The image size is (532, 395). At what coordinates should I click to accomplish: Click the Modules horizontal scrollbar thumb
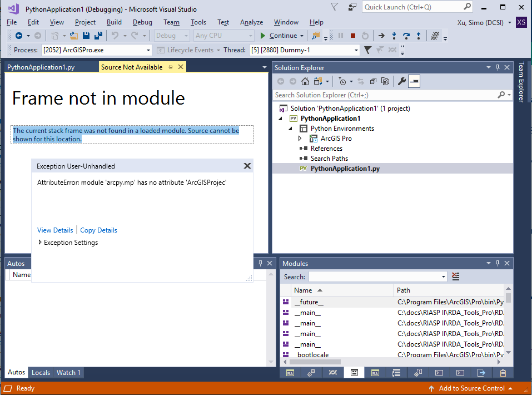pos(315,362)
